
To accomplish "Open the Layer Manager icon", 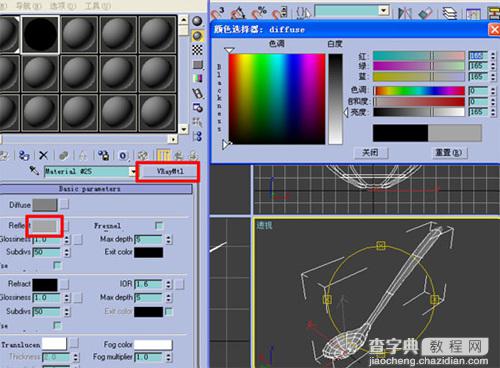I will point(450,13).
